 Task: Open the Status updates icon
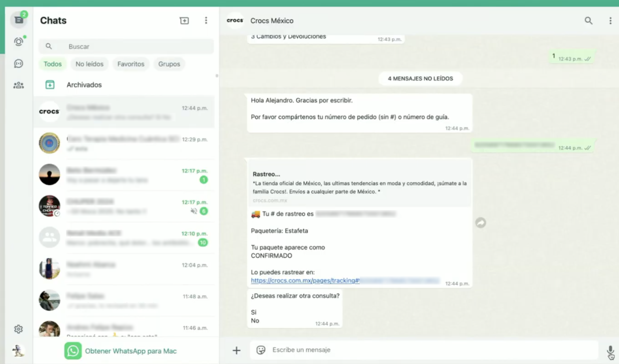[18, 41]
